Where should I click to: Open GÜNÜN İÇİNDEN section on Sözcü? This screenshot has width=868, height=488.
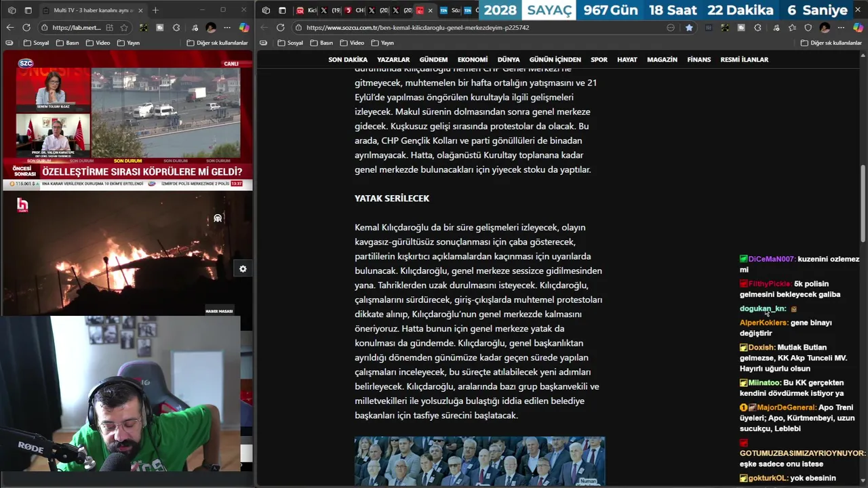click(x=555, y=60)
